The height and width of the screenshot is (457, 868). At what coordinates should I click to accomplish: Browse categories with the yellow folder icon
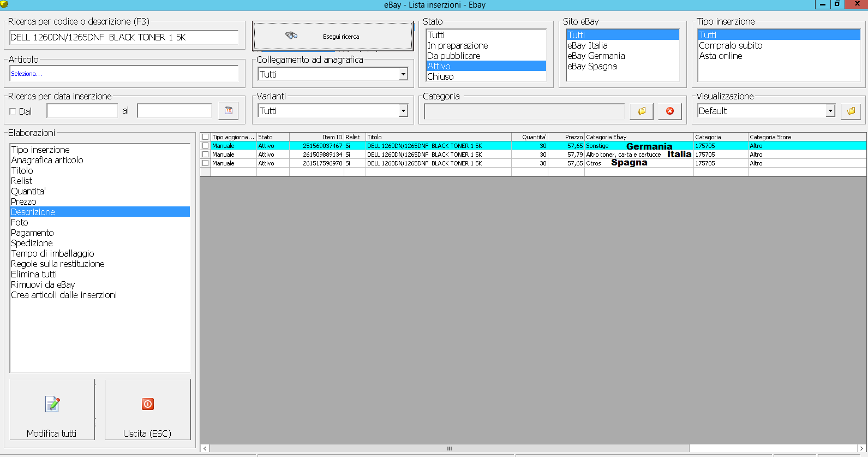click(x=642, y=111)
